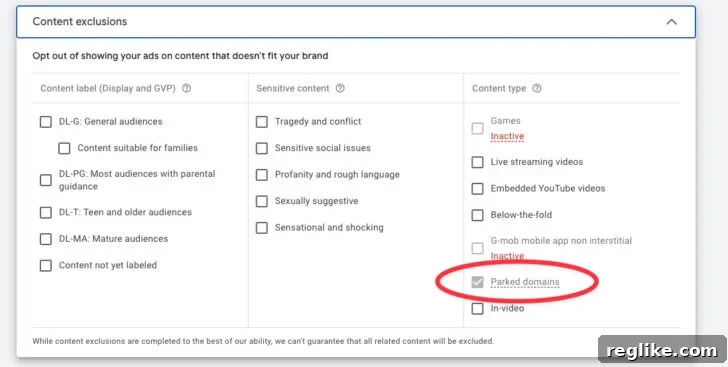Click the Parked domains underlined label

pyautogui.click(x=525, y=282)
